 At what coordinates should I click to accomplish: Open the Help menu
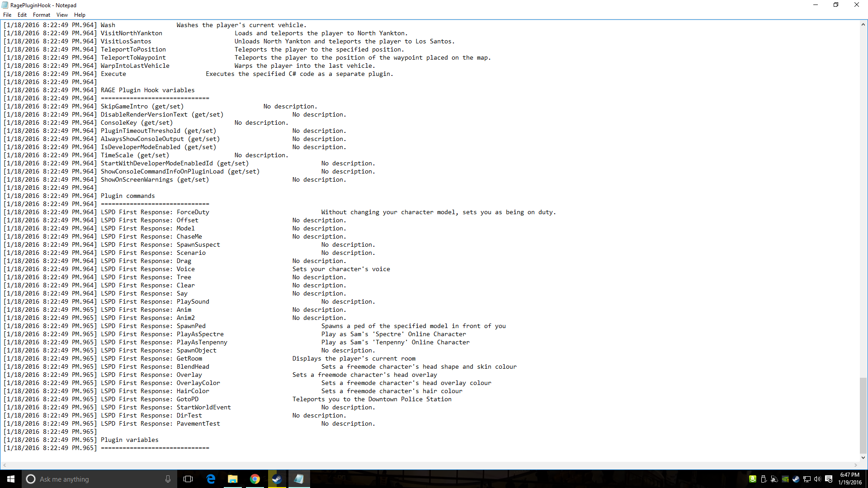[80, 15]
